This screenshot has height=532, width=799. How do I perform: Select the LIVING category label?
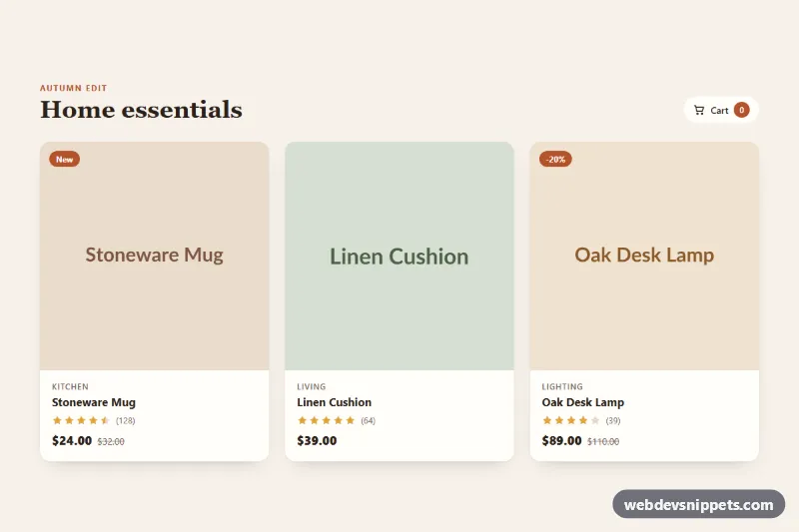point(312,387)
